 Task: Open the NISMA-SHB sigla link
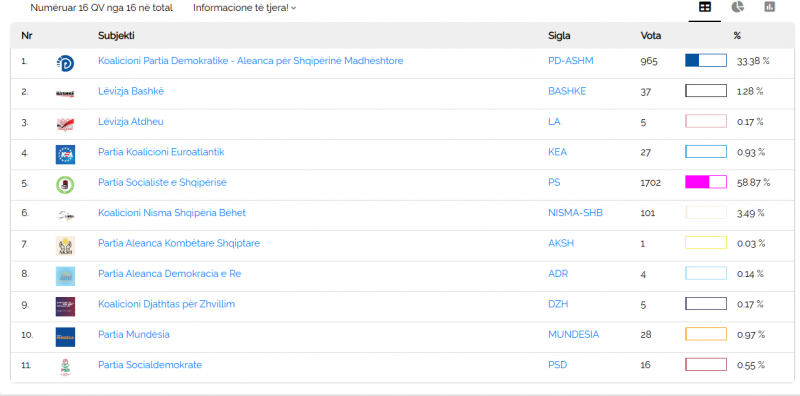point(576,213)
